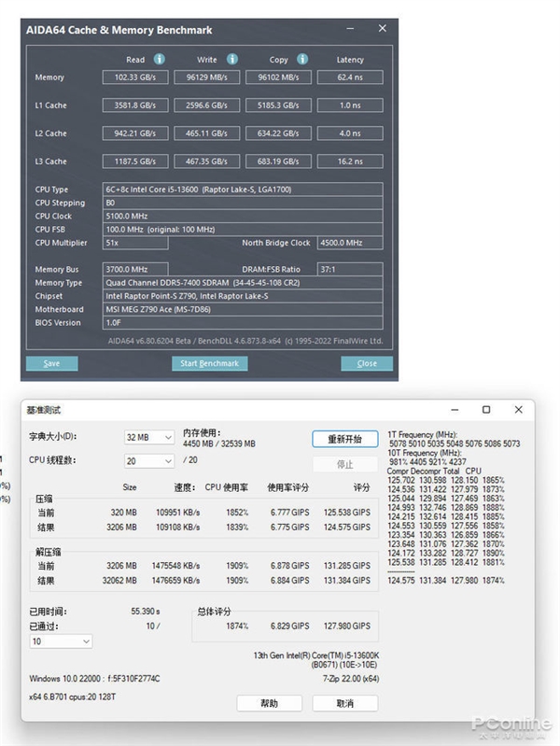Click memory usage 4450 MB / 32539 MB
The width and height of the screenshot is (560, 746).
click(218, 443)
